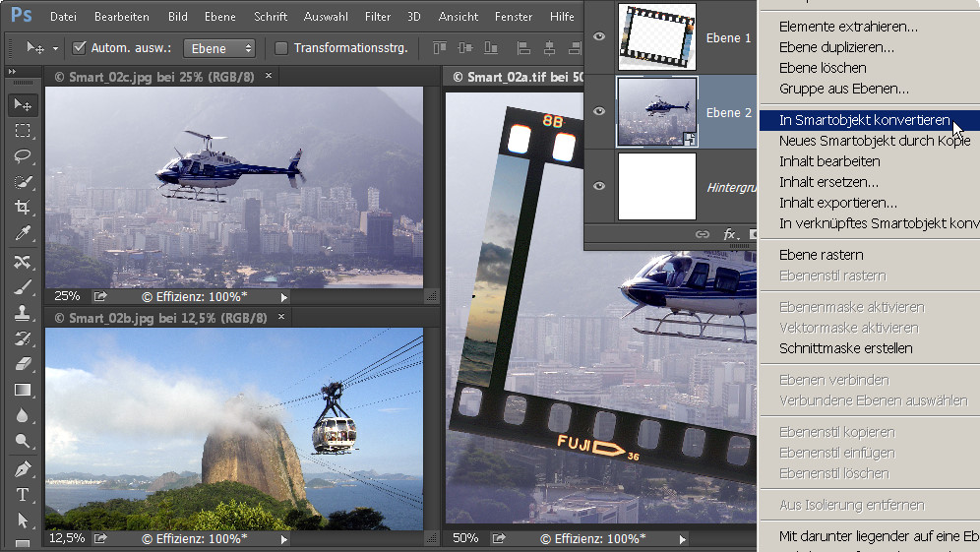The image size is (980, 552).
Task: Select the Lasso tool
Action: coord(23,155)
